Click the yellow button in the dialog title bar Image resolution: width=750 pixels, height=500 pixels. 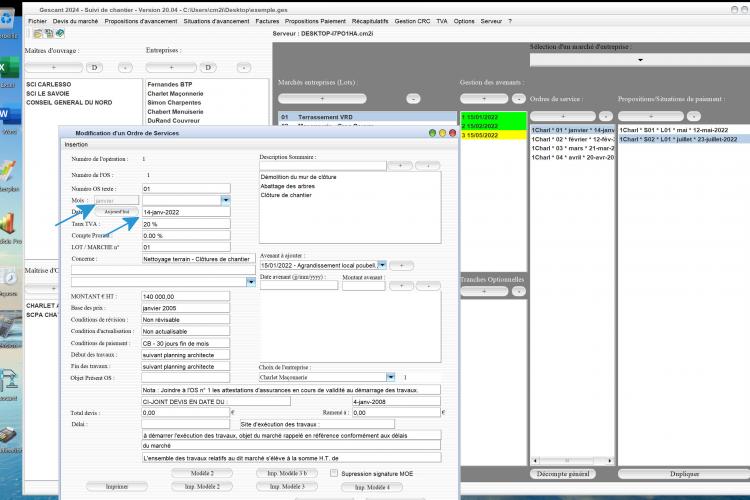(442, 133)
